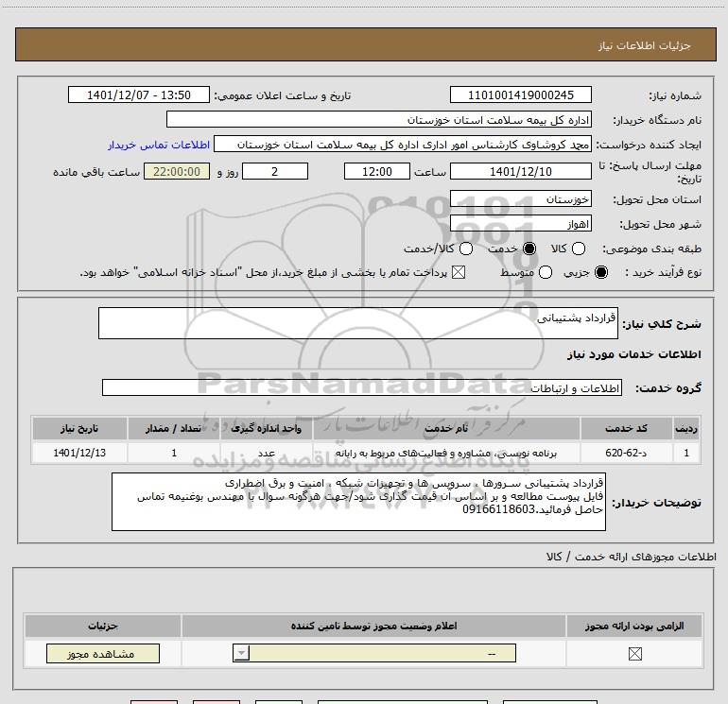Click the ردیف column header
Viewport: 728px width, 704px height.
(x=686, y=428)
